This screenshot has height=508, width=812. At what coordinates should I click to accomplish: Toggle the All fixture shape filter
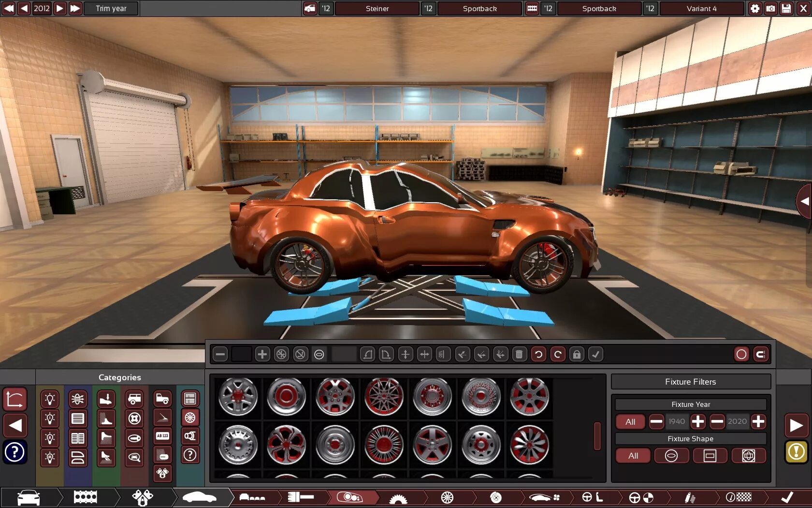point(633,456)
